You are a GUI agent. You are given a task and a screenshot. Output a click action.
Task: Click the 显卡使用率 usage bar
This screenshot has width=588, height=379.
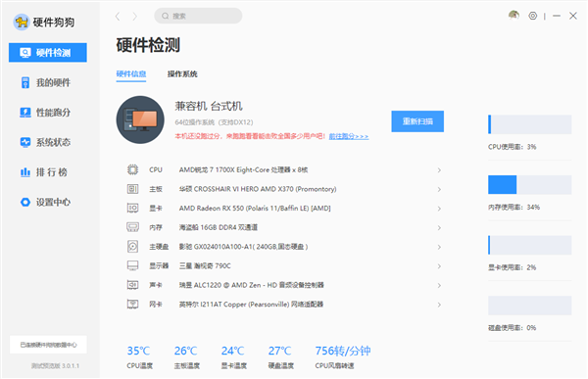coord(530,245)
